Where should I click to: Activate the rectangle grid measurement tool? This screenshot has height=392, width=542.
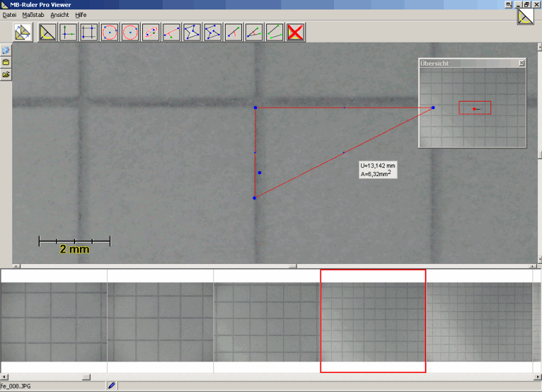pos(89,32)
